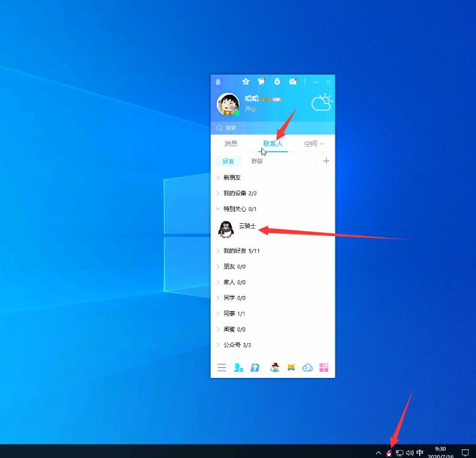Click the nickname 哈哈

tap(252, 98)
